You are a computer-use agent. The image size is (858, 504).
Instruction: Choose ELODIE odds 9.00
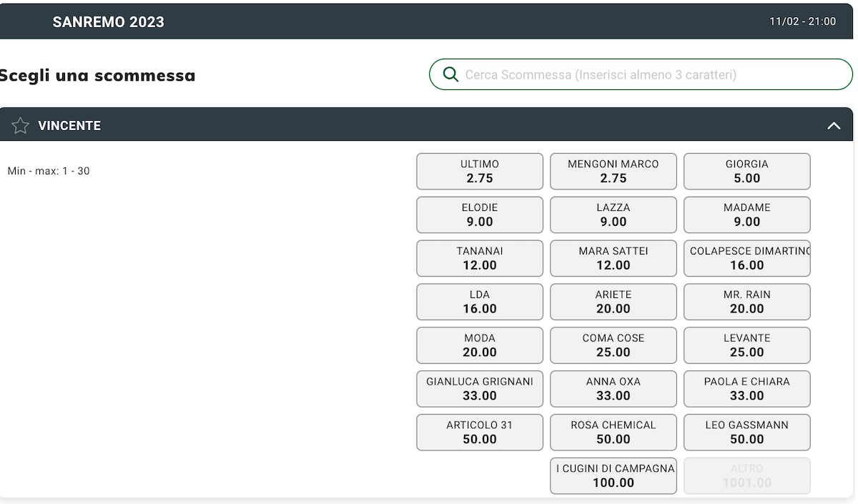tap(480, 215)
